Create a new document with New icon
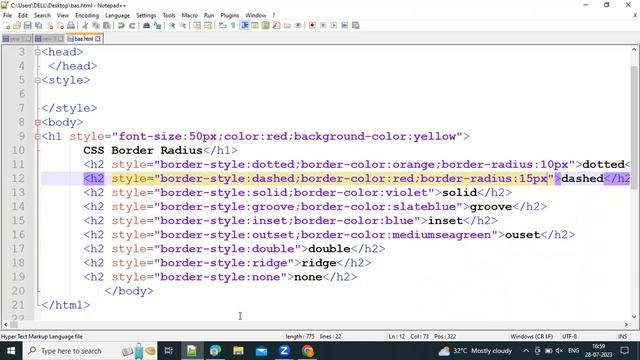Viewport: 640px width, 360px height. pyautogui.click(x=7, y=25)
